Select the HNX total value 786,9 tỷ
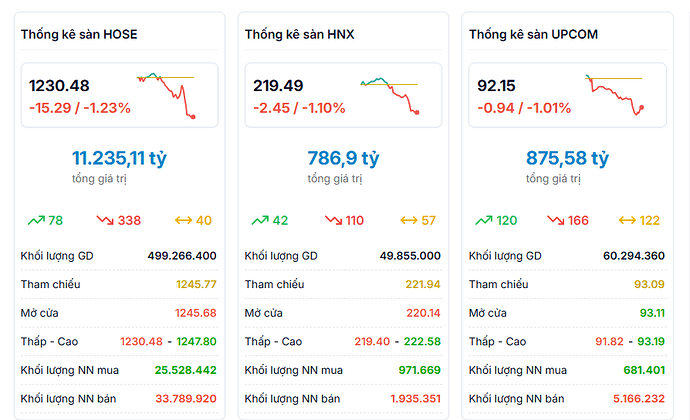This screenshot has height=420, width=690. point(343,157)
